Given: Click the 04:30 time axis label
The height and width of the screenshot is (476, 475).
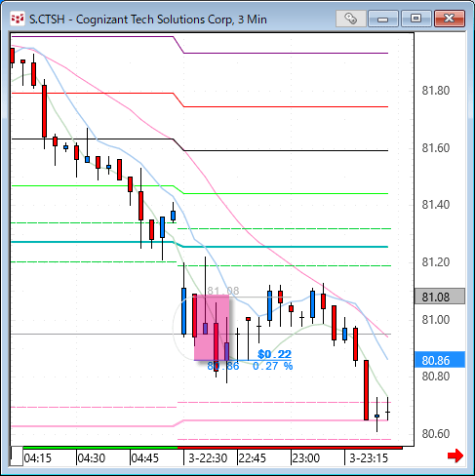Looking at the screenshot, I should 92,458.
